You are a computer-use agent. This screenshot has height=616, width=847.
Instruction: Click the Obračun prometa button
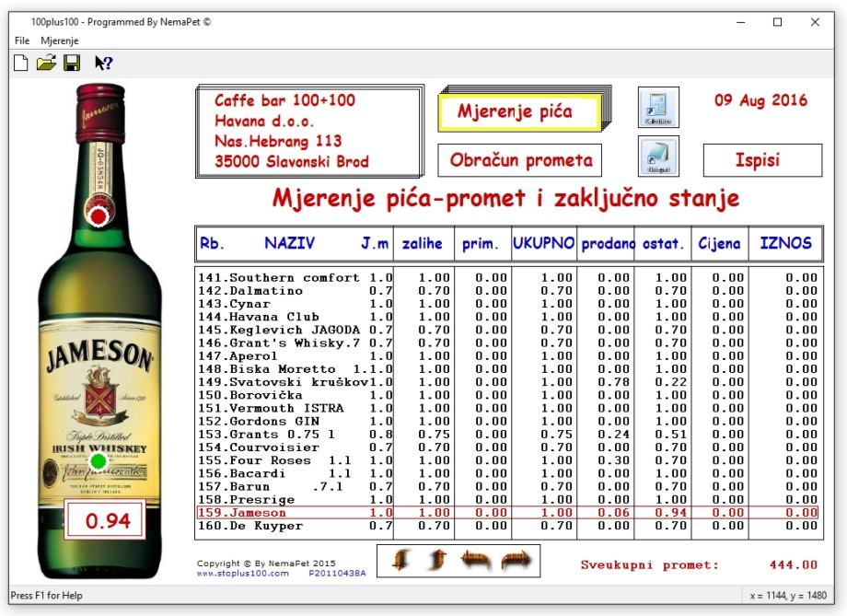pyautogui.click(x=520, y=160)
